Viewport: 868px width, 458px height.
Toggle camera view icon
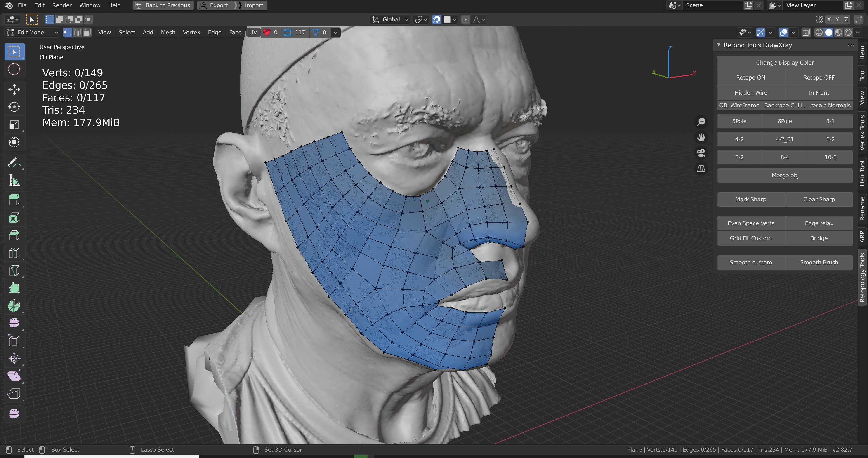click(701, 153)
